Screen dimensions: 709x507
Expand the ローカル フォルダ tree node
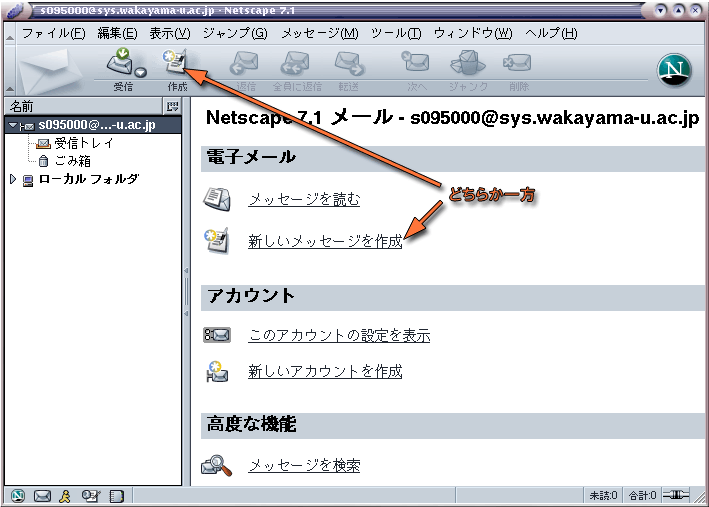(13, 180)
